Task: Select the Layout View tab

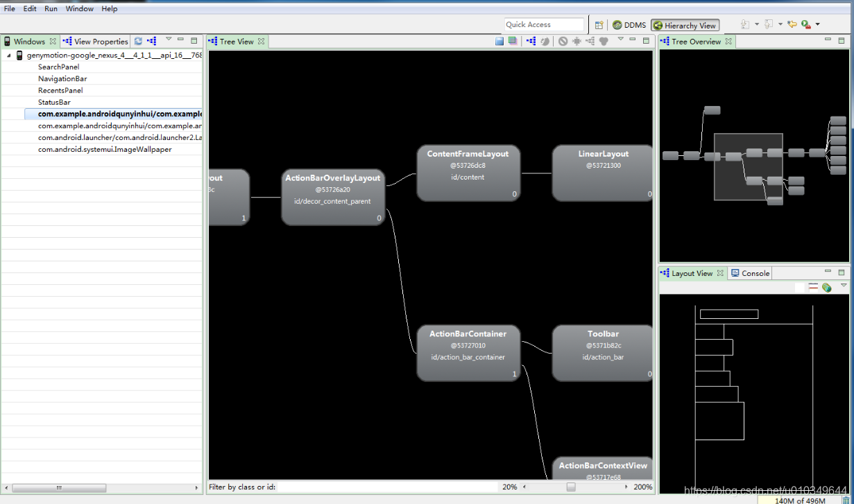Action: point(692,273)
